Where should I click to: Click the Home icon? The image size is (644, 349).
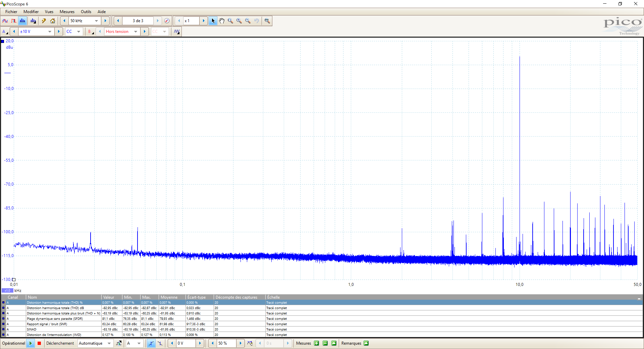[x=53, y=21]
